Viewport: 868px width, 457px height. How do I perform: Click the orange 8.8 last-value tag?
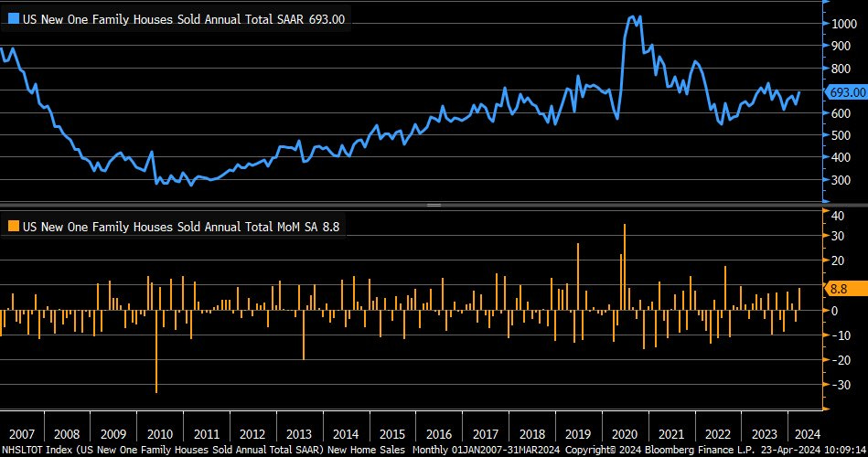[x=838, y=288]
